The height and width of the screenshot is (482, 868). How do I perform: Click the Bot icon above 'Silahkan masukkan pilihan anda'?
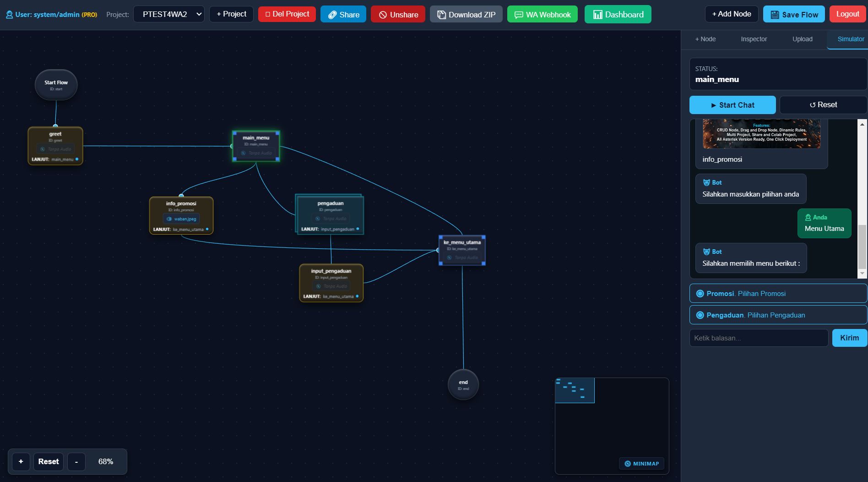coord(706,182)
